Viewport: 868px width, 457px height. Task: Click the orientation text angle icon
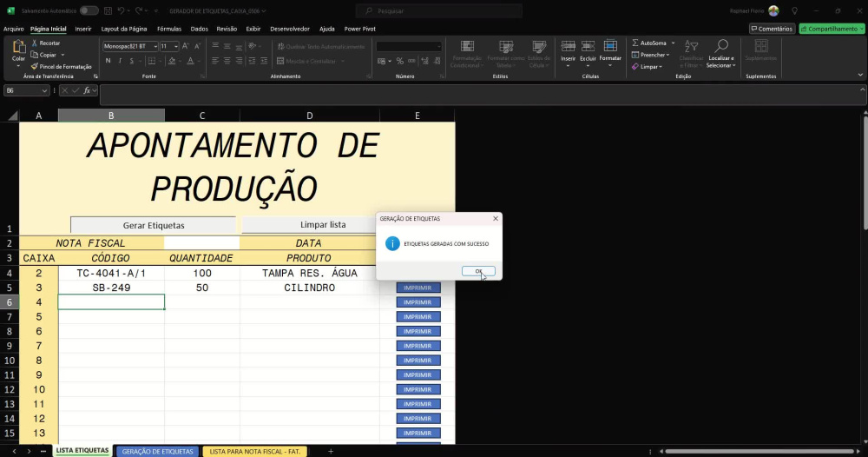tap(252, 47)
